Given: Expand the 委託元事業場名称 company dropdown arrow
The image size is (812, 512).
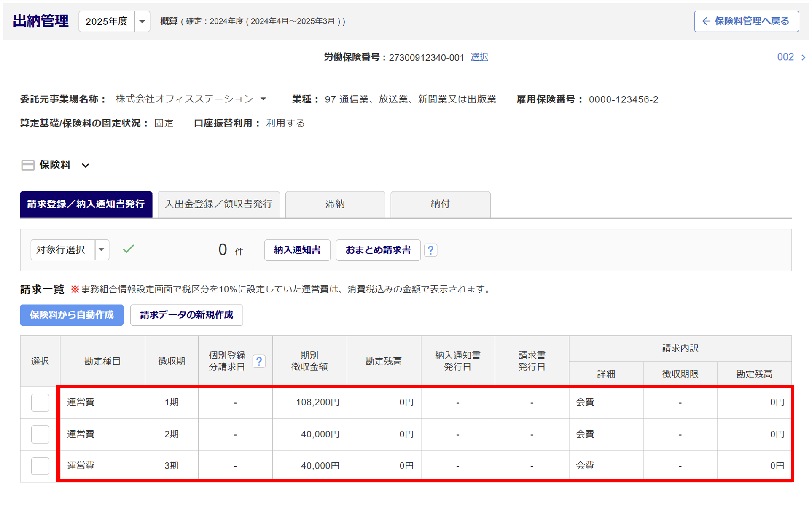Looking at the screenshot, I should (x=263, y=99).
